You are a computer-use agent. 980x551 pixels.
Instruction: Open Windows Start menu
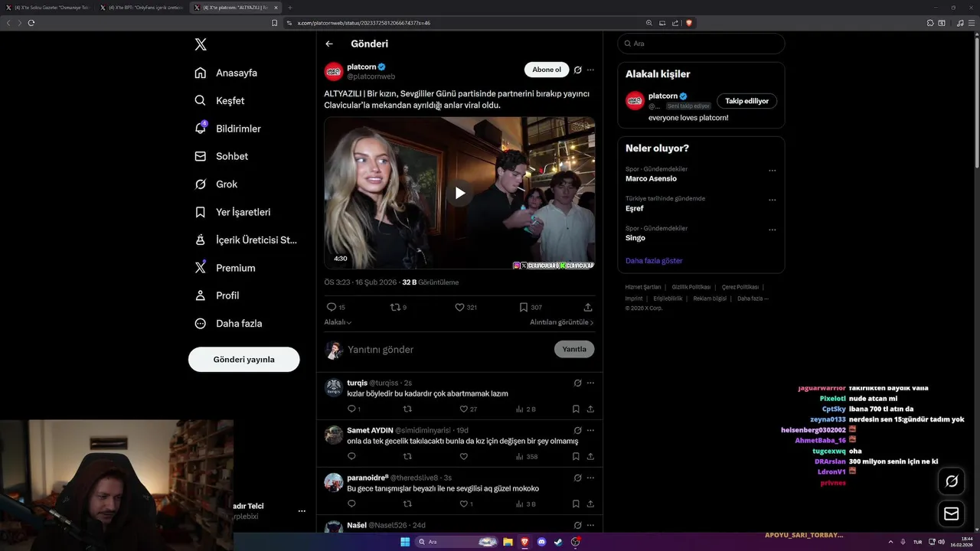coord(405,542)
